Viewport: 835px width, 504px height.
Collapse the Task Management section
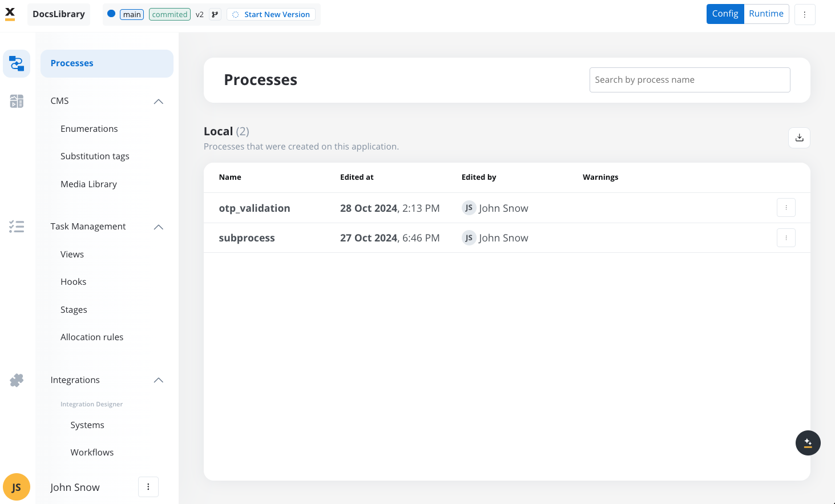(159, 227)
